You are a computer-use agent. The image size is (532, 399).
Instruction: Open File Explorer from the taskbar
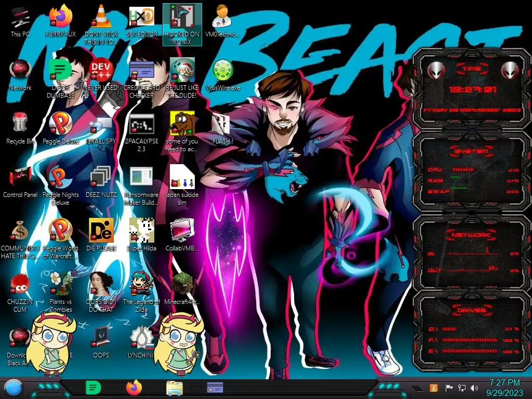tap(175, 388)
